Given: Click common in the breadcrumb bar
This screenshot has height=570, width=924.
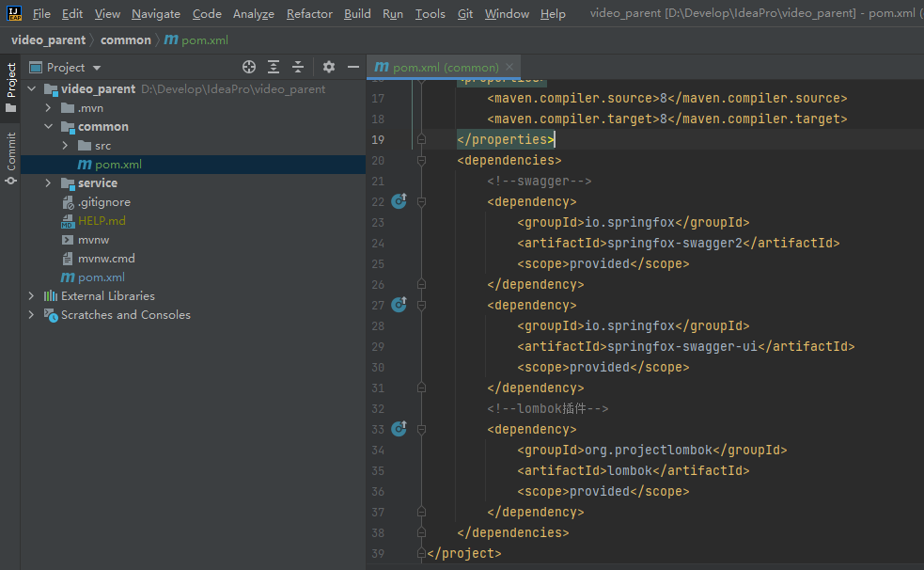Looking at the screenshot, I should click(x=126, y=40).
